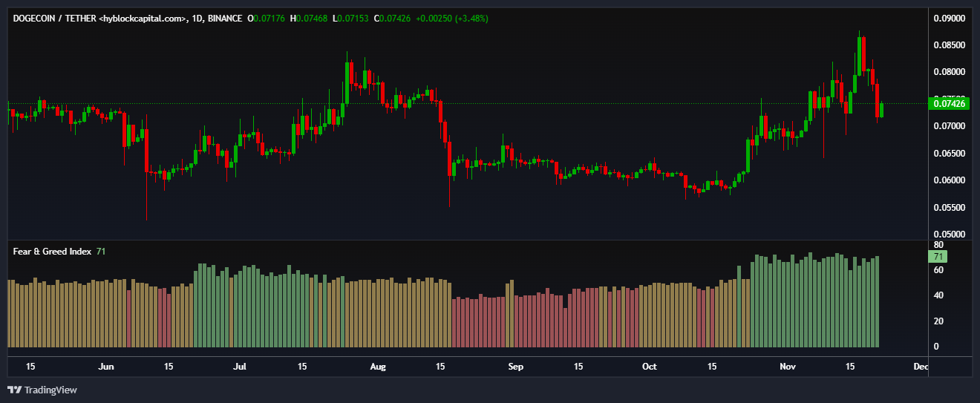Select the 0.08000 price axis label
980x403 pixels.
(x=949, y=72)
